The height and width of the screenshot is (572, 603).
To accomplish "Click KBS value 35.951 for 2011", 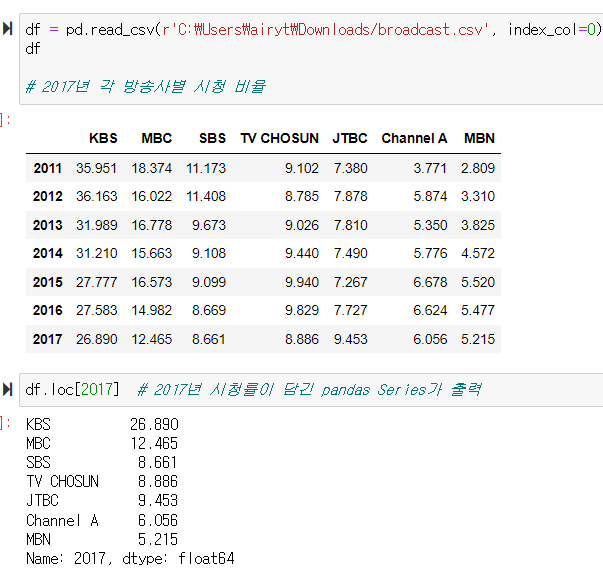I will [x=97, y=168].
